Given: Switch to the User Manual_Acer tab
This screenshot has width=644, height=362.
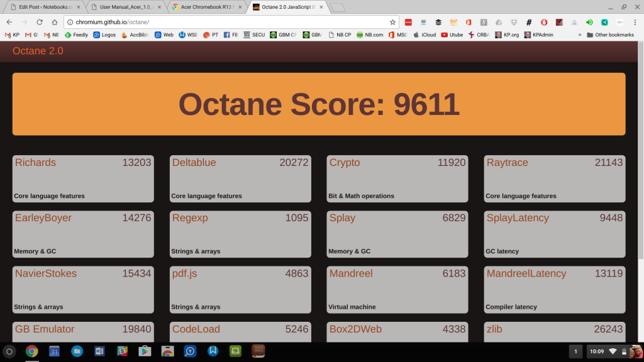Looking at the screenshot, I should coord(125,7).
